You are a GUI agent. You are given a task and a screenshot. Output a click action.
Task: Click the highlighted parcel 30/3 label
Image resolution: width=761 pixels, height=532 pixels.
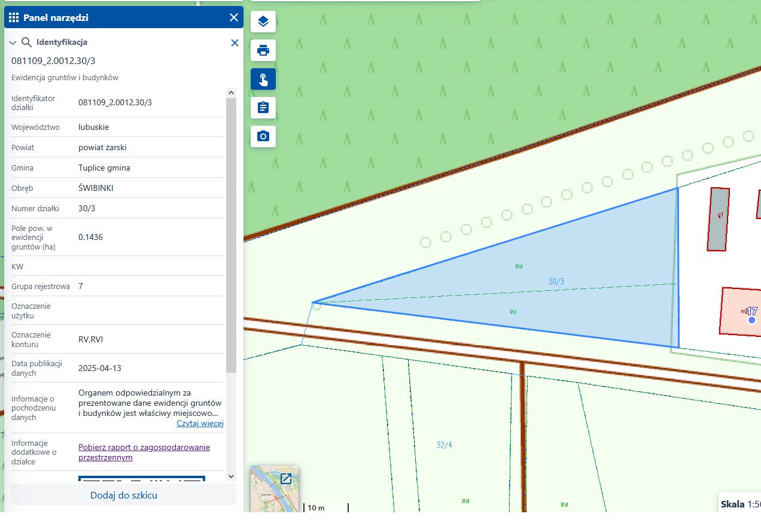(556, 282)
